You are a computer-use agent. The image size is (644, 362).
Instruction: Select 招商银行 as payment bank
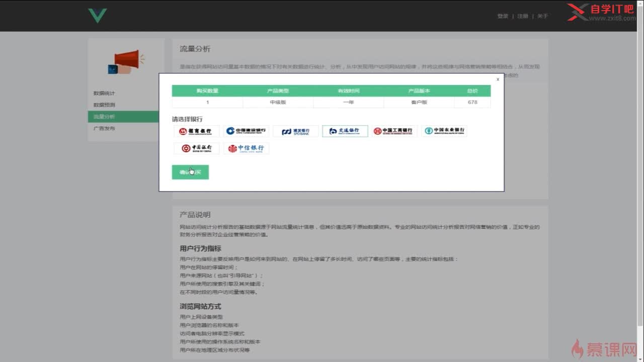(197, 131)
